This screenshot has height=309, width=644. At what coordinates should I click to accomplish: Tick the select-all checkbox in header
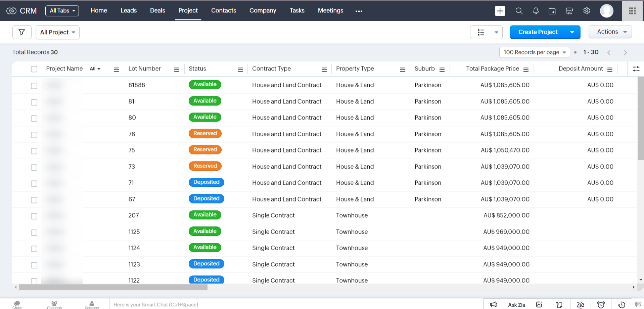(34, 69)
